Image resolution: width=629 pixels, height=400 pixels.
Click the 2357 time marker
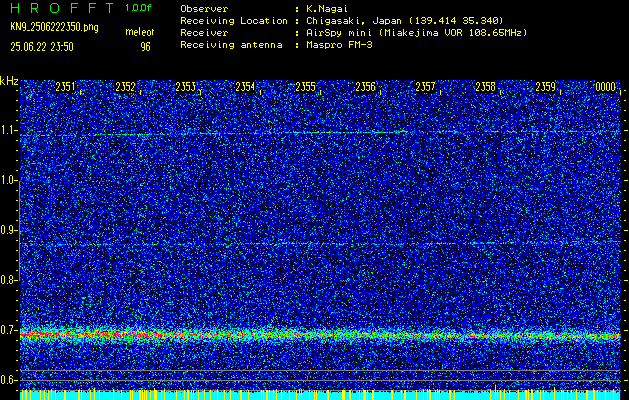coord(425,87)
